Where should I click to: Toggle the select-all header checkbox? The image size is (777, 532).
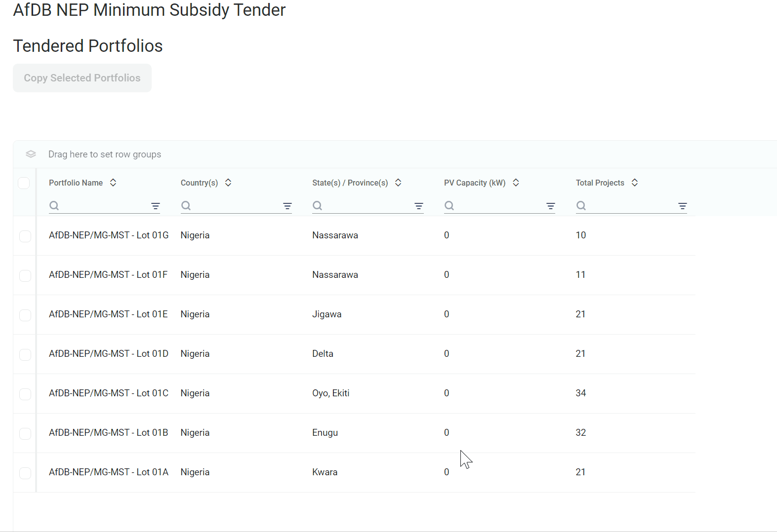pos(24,183)
